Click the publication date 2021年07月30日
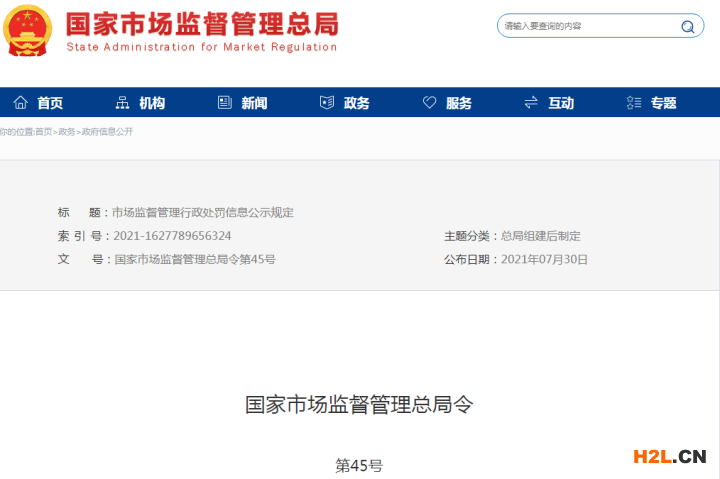Image resolution: width=720 pixels, height=479 pixels. coord(544,259)
